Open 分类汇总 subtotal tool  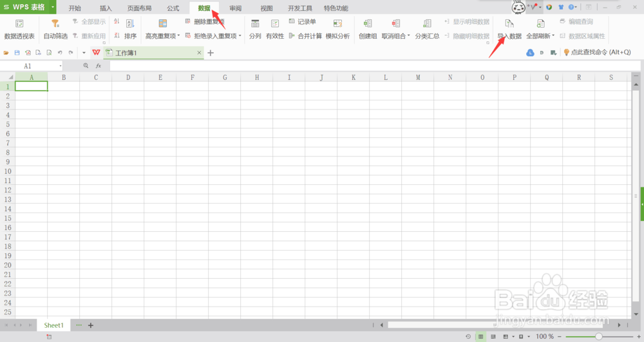(x=427, y=29)
